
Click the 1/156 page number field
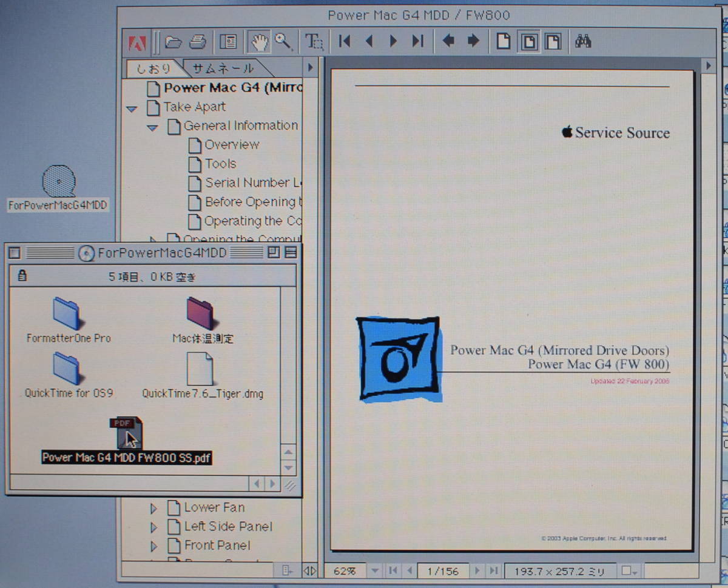tap(443, 570)
